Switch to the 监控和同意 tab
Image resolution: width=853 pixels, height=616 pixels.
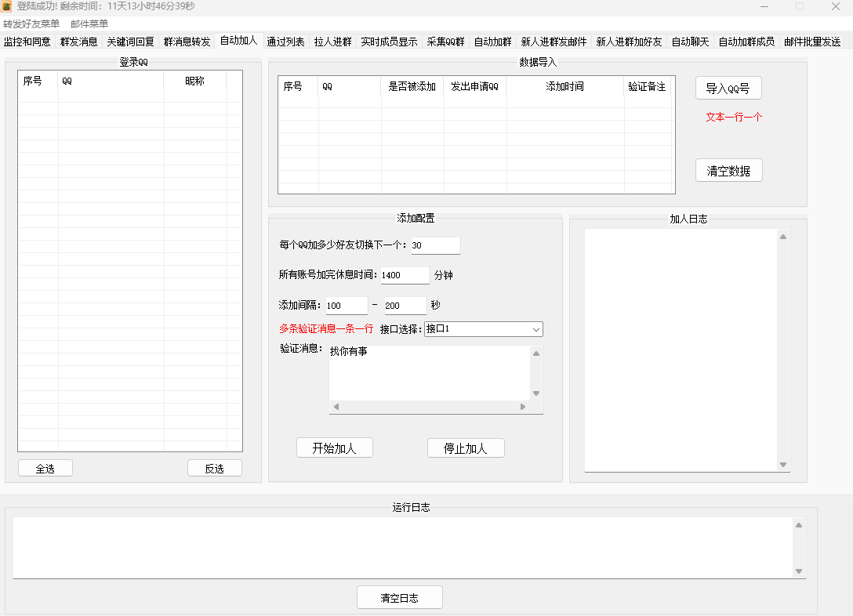(30, 41)
